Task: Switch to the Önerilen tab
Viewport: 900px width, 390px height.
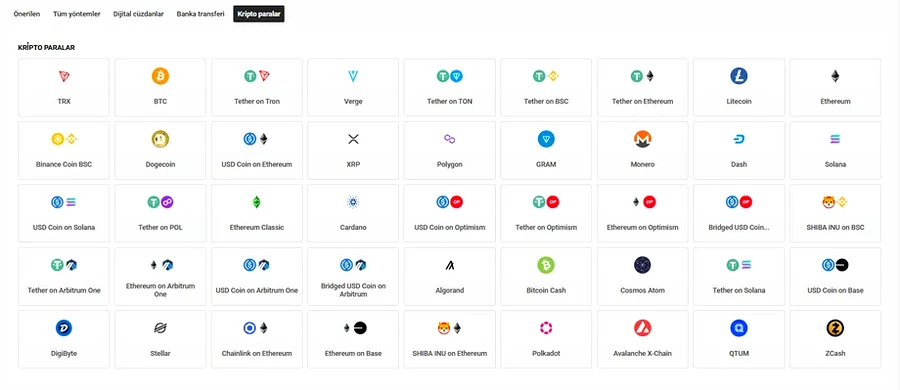Action: click(27, 14)
